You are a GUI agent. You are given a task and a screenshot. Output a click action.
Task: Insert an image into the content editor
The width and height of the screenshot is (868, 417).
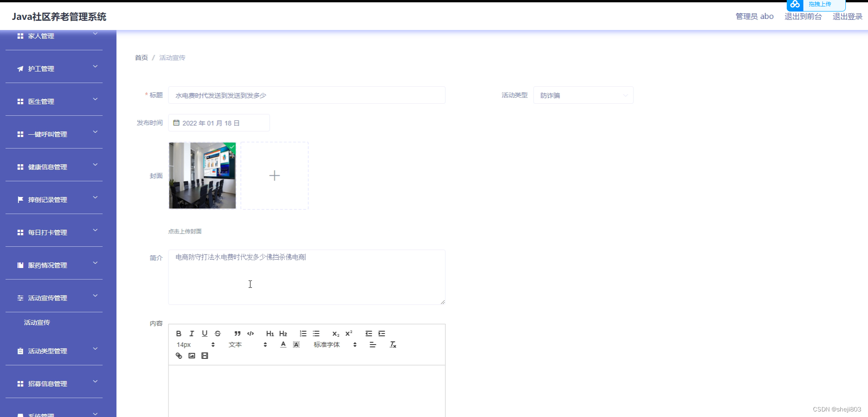(192, 356)
